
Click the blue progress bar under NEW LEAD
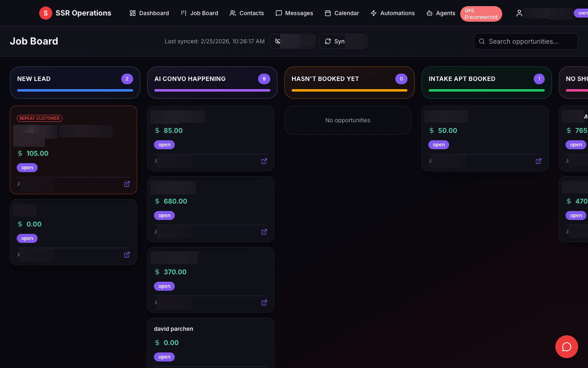(x=75, y=90)
